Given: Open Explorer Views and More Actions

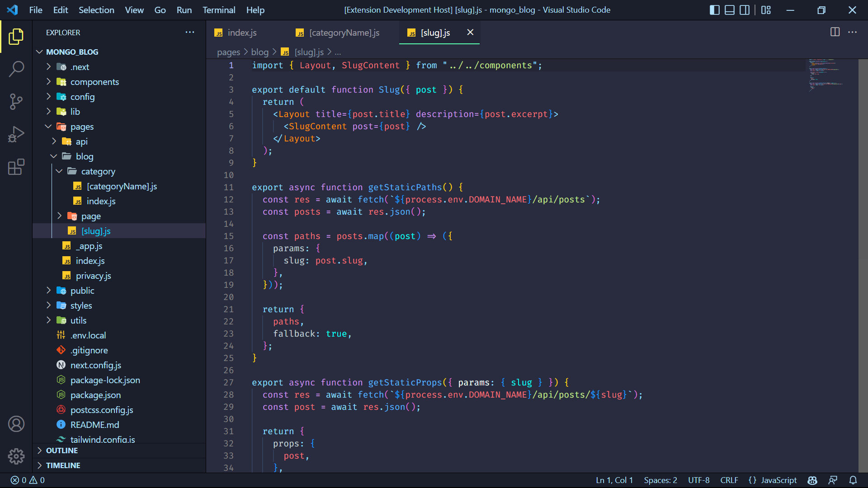Looking at the screenshot, I should click(x=190, y=32).
